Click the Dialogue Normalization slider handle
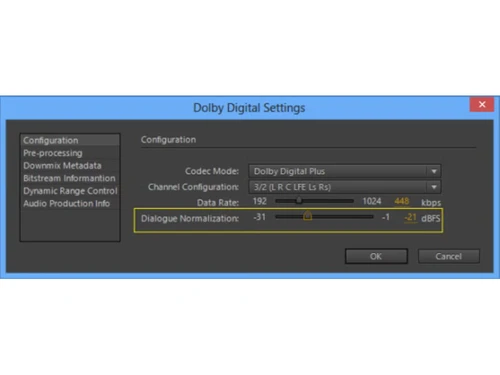 307,216
